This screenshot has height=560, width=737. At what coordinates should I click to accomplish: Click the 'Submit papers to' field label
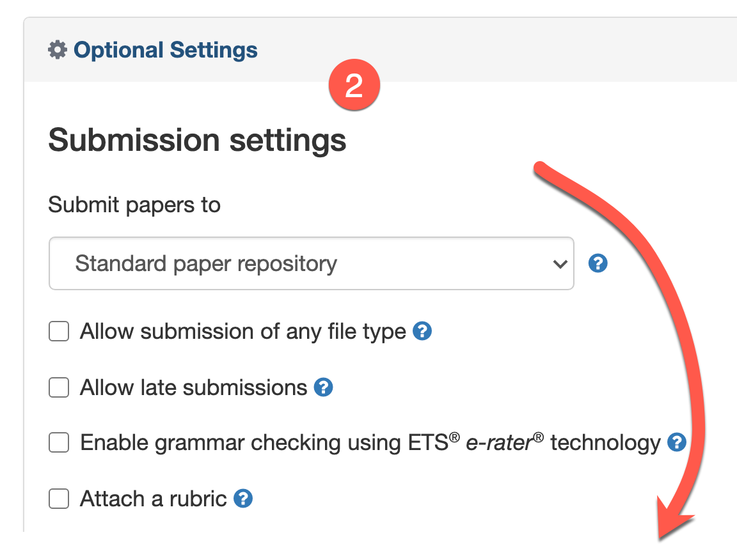click(x=134, y=205)
